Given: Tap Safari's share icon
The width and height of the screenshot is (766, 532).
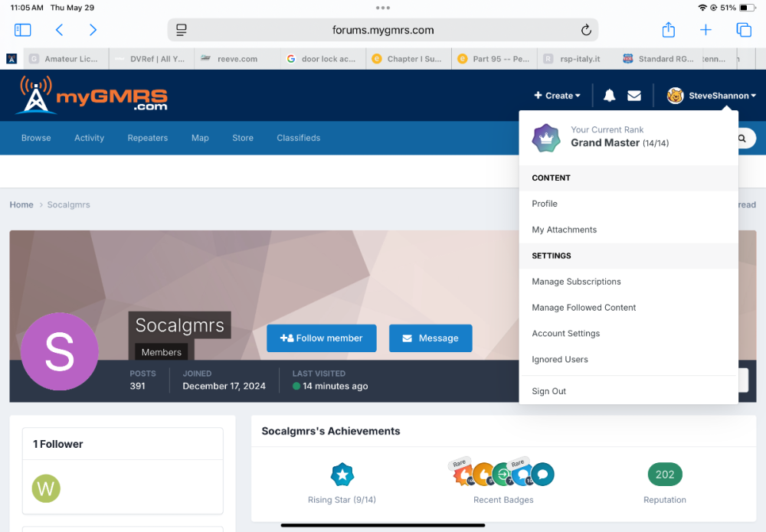Looking at the screenshot, I should coord(669,30).
